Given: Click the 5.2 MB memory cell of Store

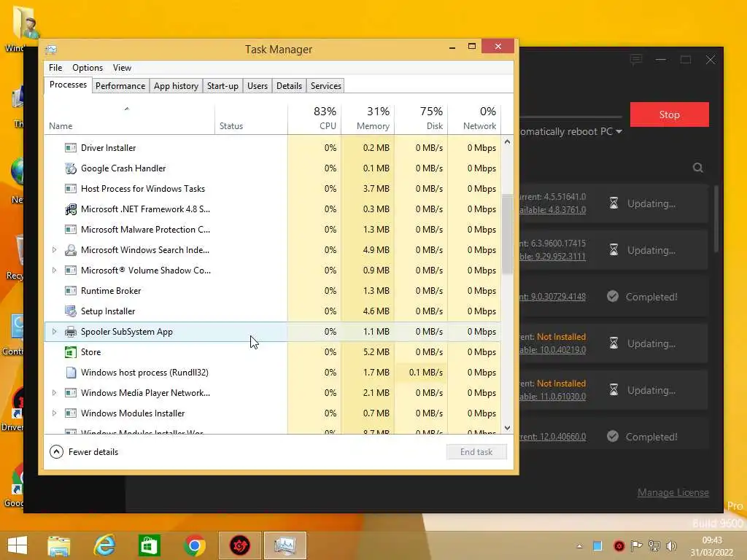Looking at the screenshot, I should (368, 352).
